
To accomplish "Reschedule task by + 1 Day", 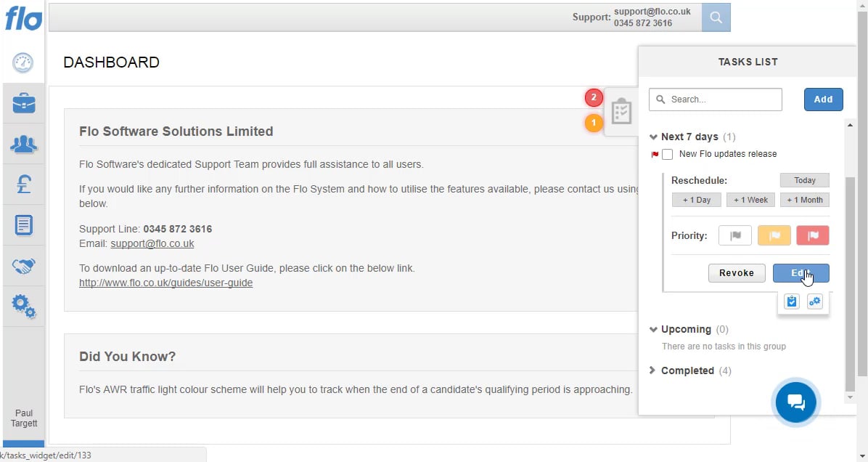I will (x=697, y=200).
